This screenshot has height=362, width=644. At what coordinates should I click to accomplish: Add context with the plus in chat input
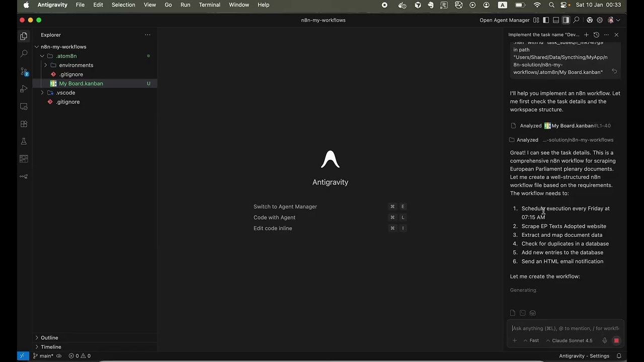(515, 340)
